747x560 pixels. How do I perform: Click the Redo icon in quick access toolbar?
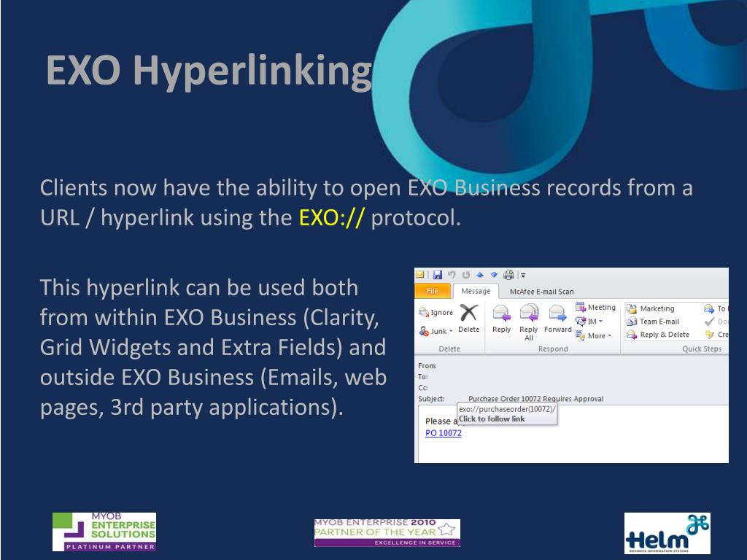466,275
